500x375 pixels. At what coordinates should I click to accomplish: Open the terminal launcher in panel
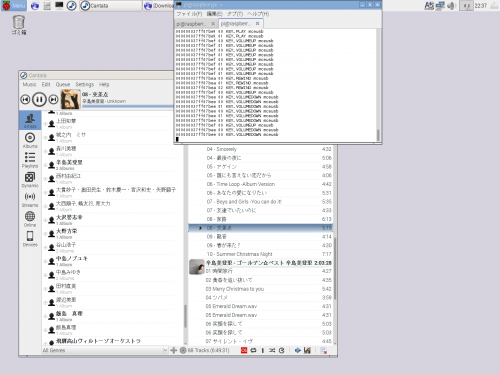click(59, 6)
